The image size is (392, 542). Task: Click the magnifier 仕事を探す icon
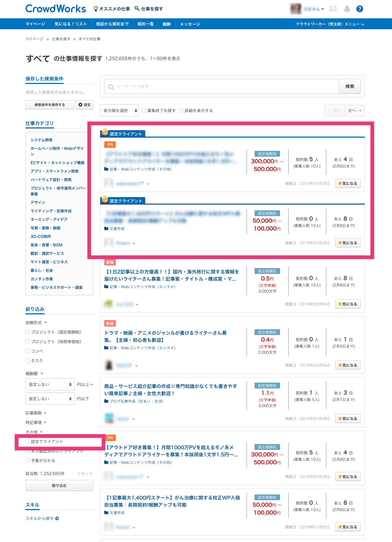(137, 8)
